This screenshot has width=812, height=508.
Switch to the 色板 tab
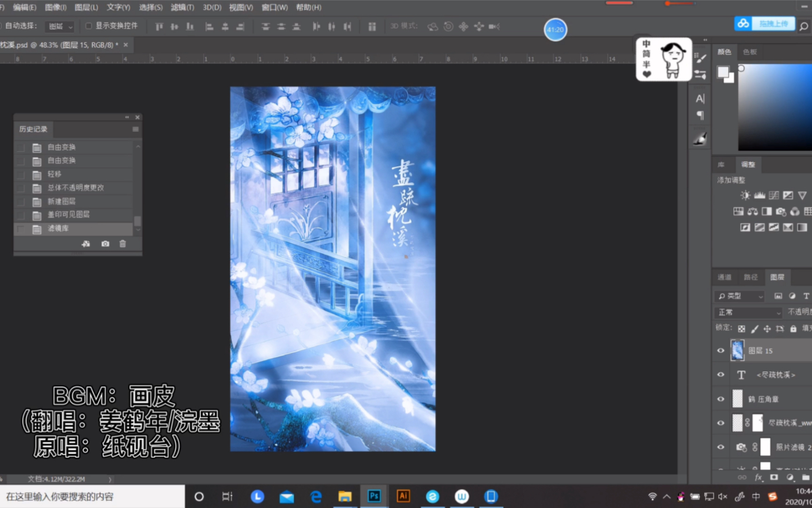[750, 52]
